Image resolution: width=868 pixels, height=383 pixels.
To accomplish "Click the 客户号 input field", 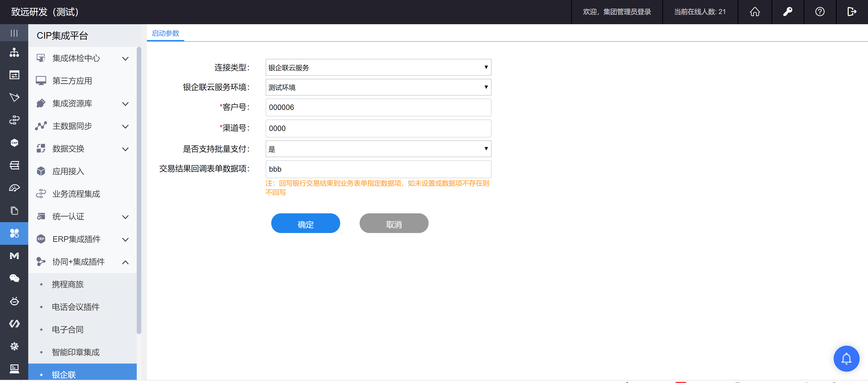I will pyautogui.click(x=378, y=107).
